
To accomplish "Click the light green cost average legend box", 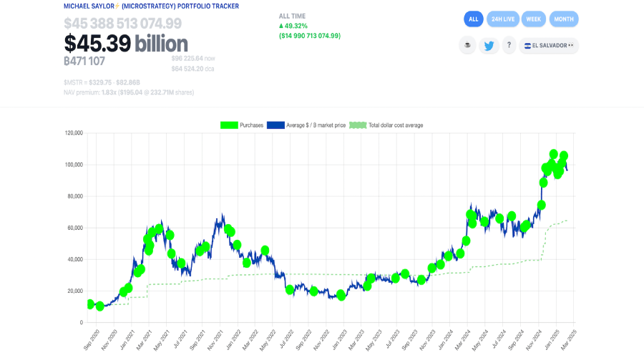I will (x=358, y=125).
